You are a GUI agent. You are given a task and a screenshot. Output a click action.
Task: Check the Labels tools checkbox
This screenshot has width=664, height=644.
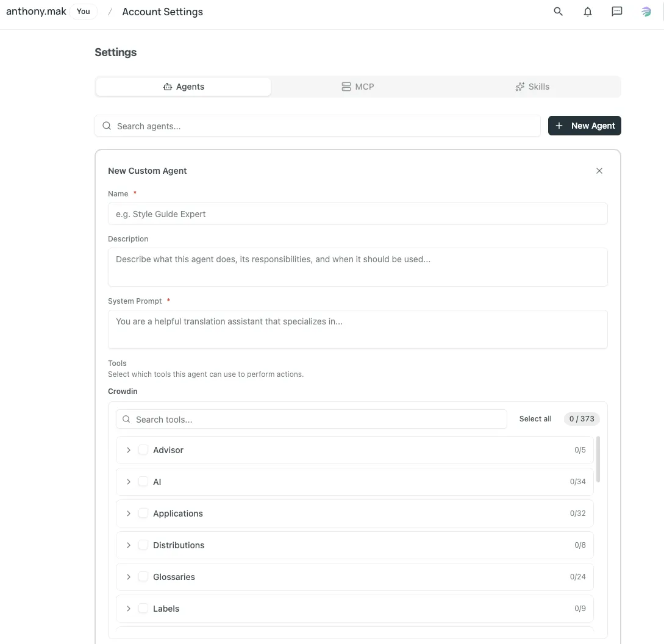point(143,609)
